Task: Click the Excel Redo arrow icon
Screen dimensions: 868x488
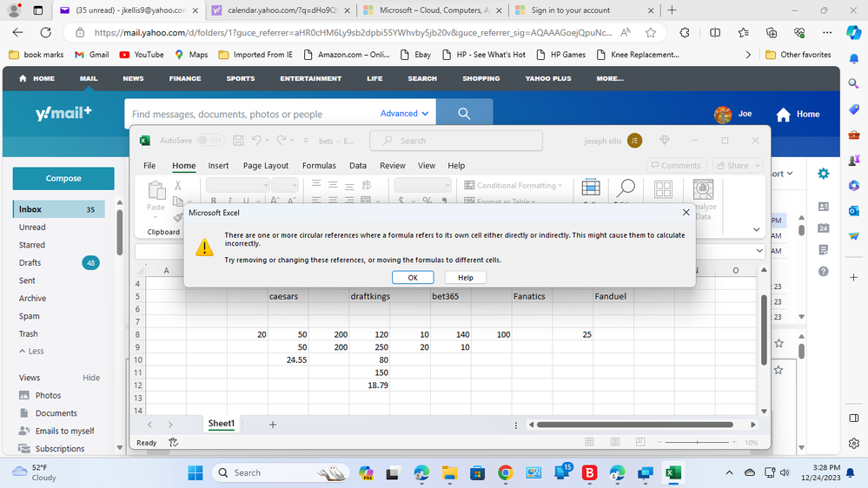Action: coord(282,141)
